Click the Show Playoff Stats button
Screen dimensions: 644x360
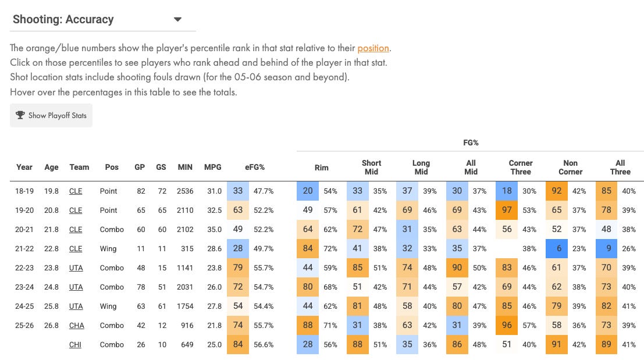coord(51,115)
